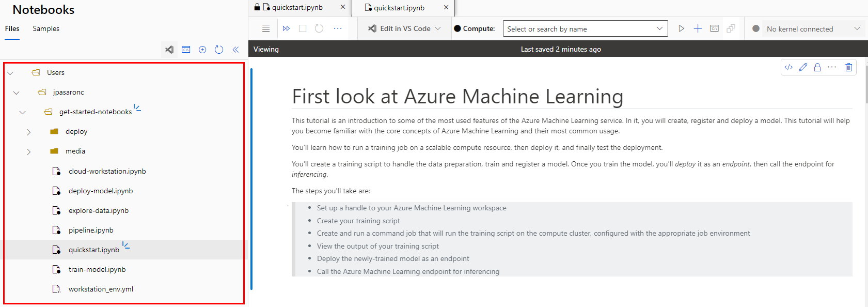
Task: Click the pencil edit cell icon
Action: (803, 67)
